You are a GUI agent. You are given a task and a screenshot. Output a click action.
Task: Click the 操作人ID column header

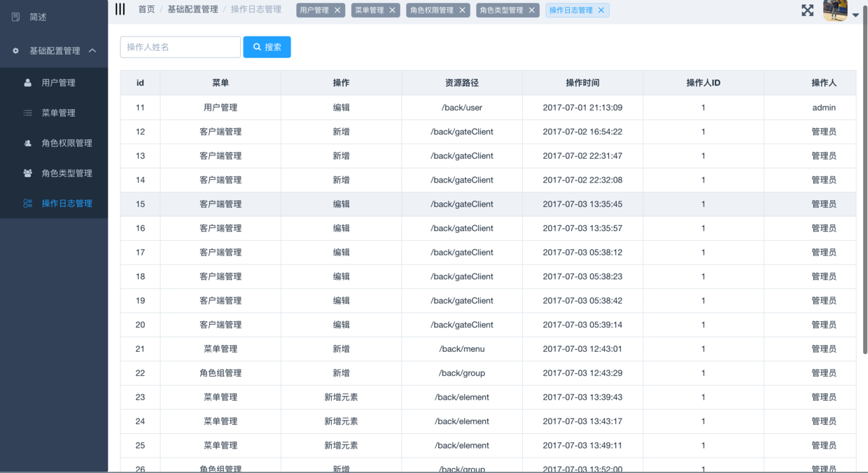(x=703, y=83)
